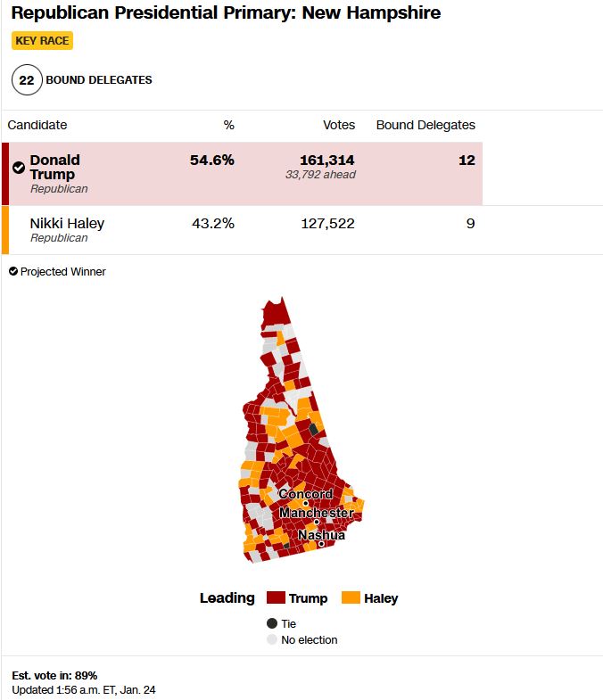
Task: Click the yellow KEY RACE badge
Action: 42,41
